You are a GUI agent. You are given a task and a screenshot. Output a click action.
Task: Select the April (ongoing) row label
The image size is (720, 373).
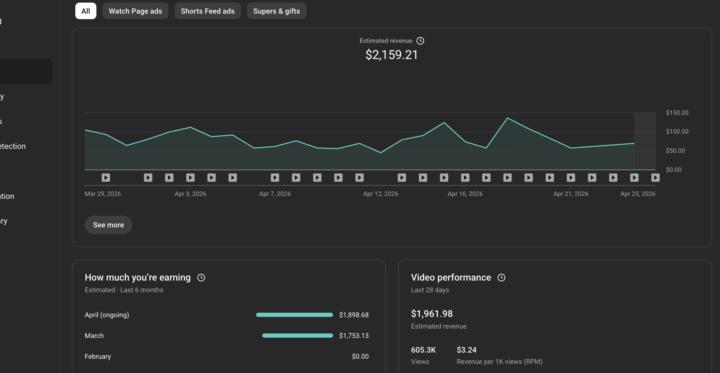(107, 315)
